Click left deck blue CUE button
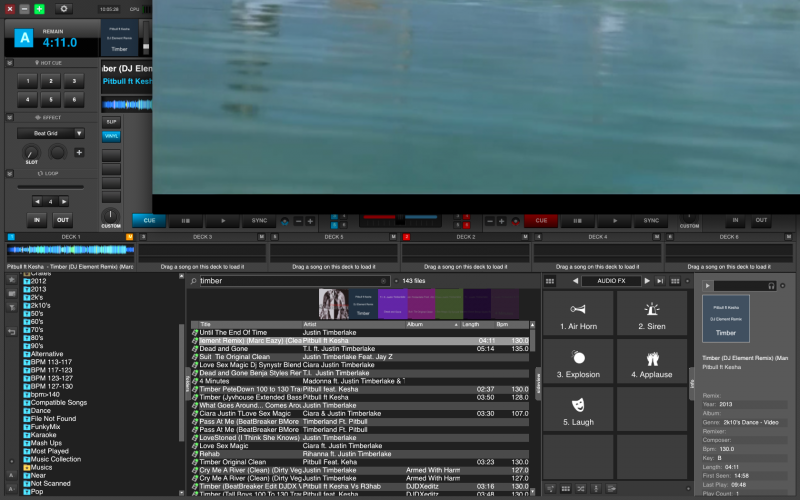 pyautogui.click(x=149, y=220)
